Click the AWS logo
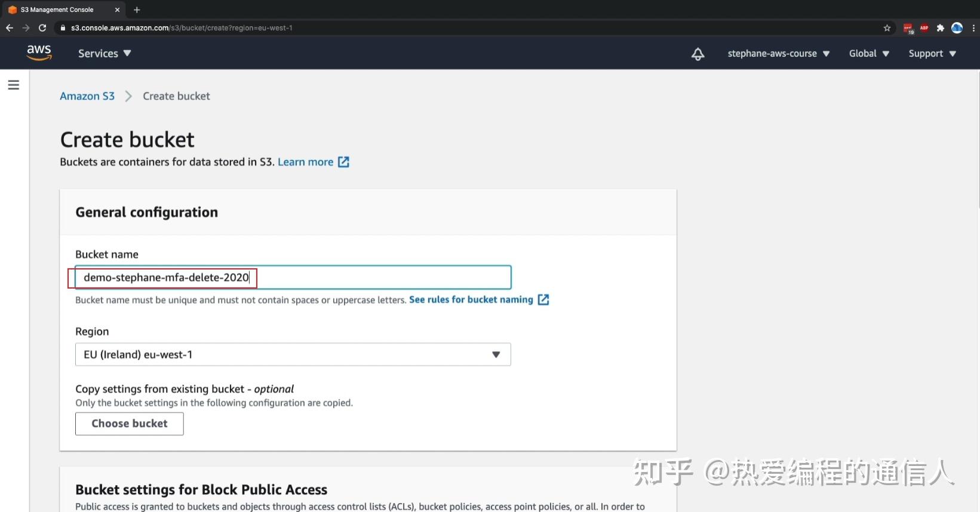The image size is (980, 512). pos(39,53)
